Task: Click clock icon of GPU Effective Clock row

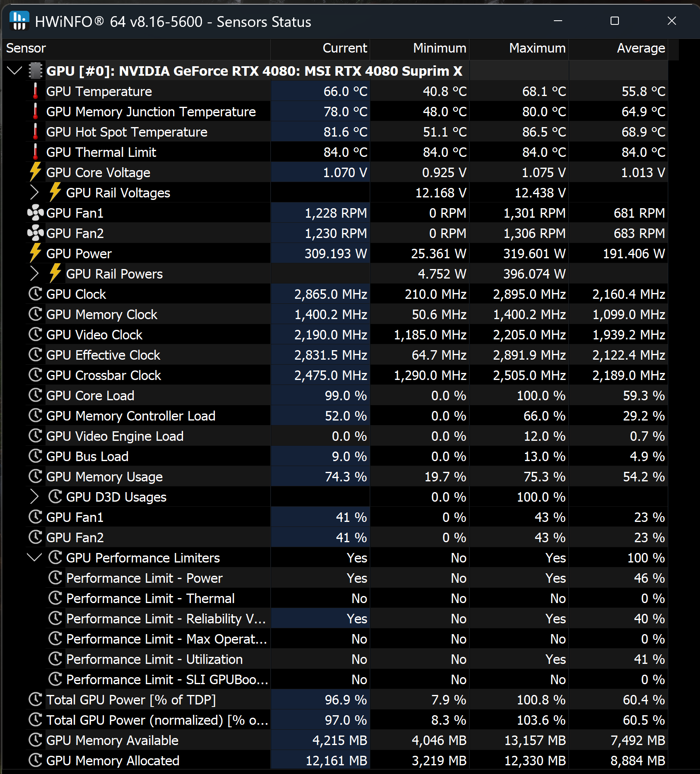Action: (36, 355)
